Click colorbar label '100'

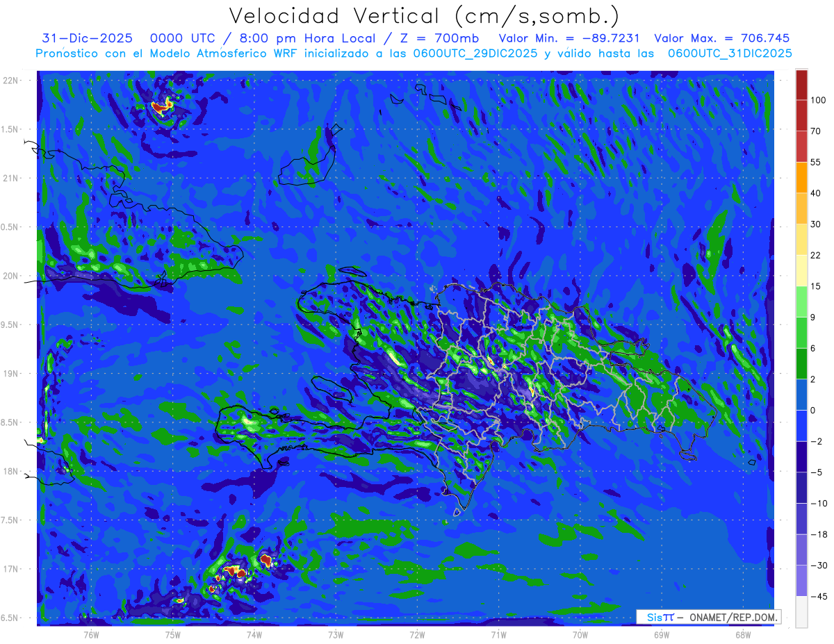point(818,101)
